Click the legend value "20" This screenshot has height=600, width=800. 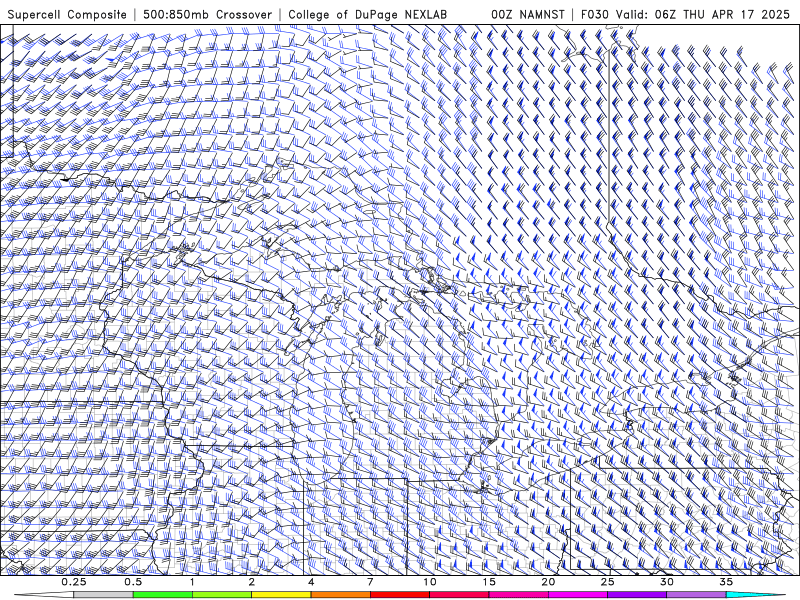548,582
